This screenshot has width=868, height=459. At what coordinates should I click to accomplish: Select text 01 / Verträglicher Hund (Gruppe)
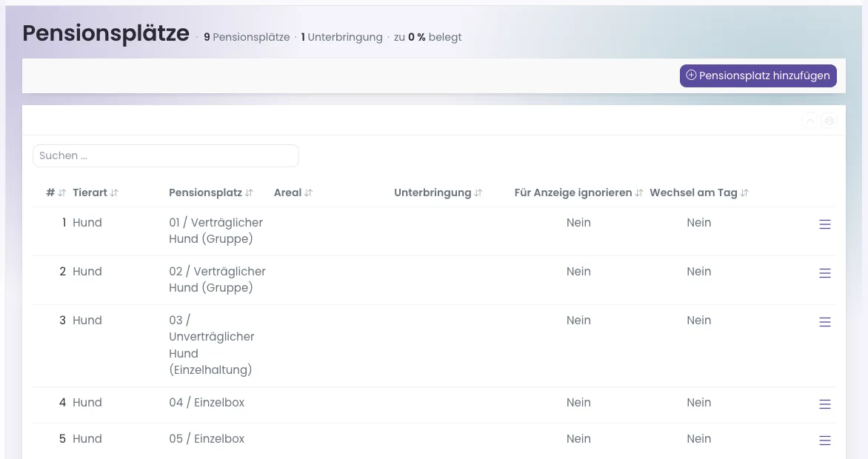click(216, 231)
